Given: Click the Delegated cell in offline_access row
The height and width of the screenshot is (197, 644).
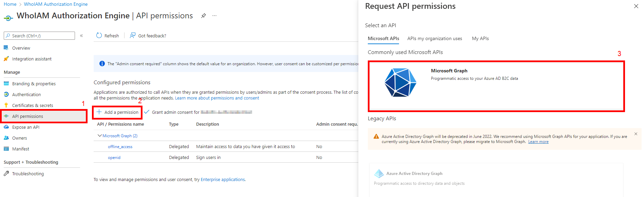Looking at the screenshot, I should 179,146.
